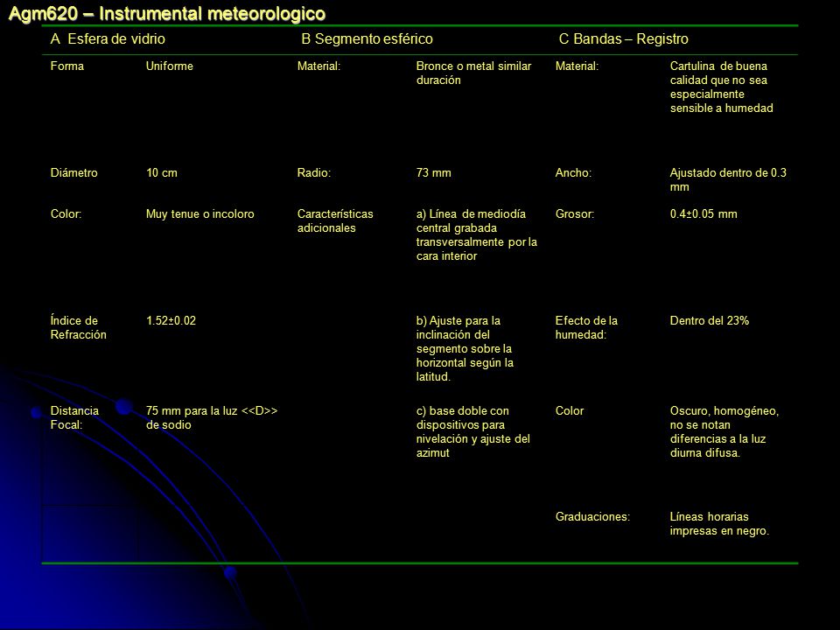Click the 'Radio:' label
The image size is (840, 630).
tap(314, 172)
